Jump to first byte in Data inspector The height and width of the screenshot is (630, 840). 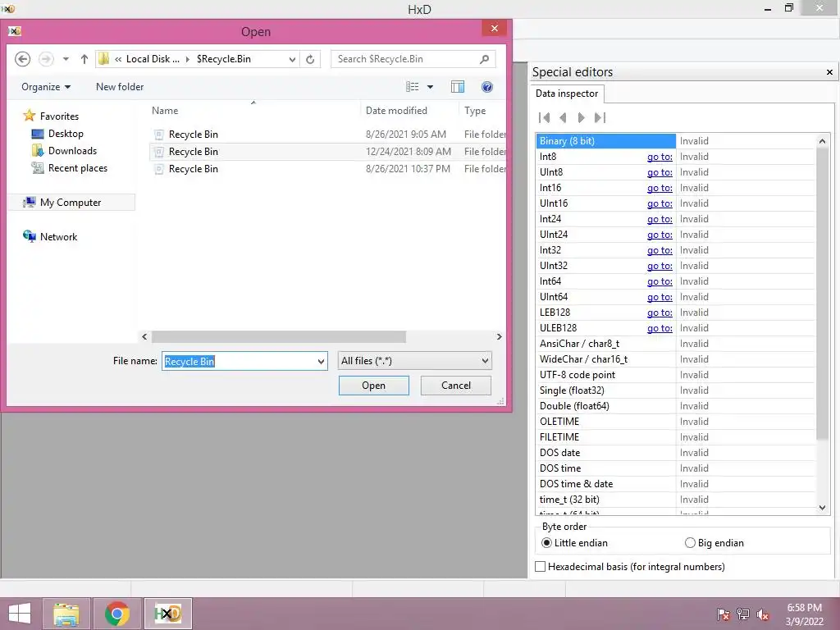click(x=545, y=117)
